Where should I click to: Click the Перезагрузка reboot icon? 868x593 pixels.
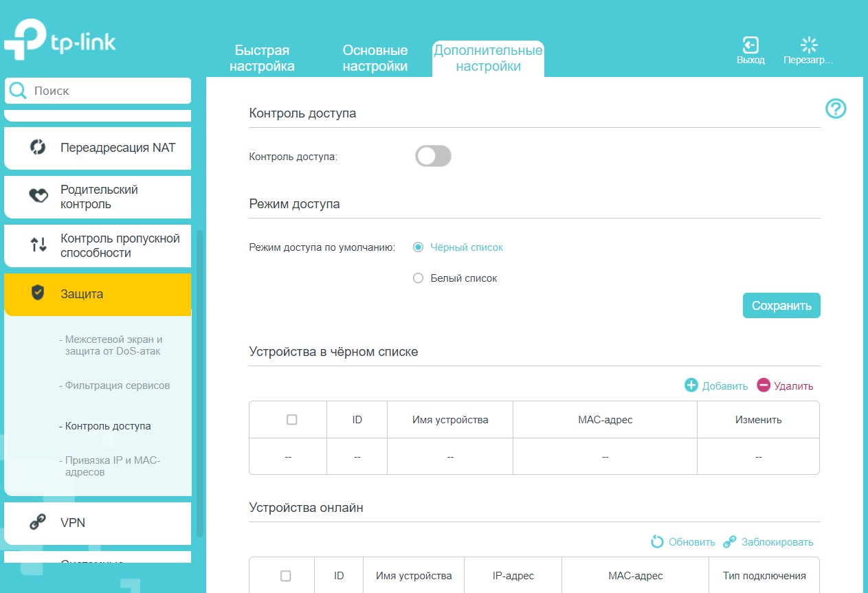tap(809, 46)
